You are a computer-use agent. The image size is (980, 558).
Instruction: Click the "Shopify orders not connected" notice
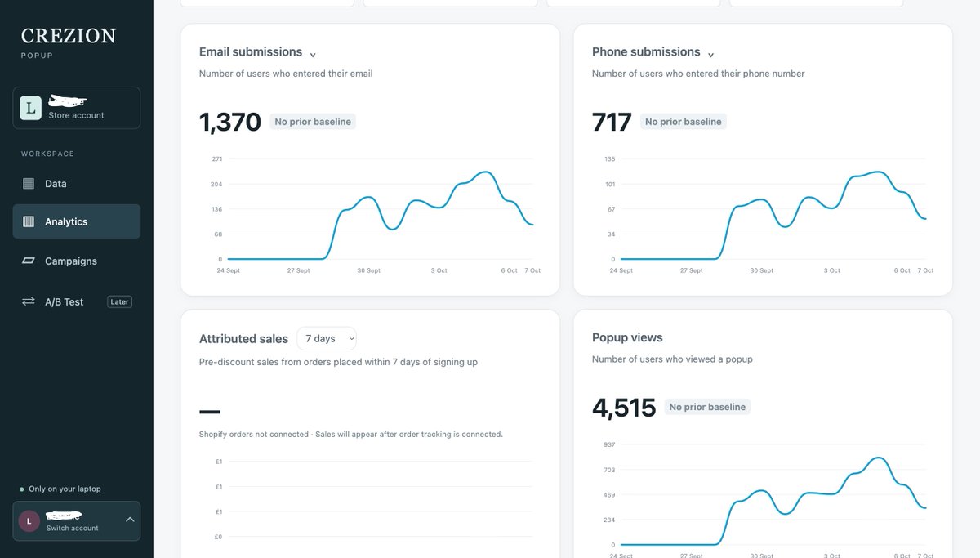(351, 435)
